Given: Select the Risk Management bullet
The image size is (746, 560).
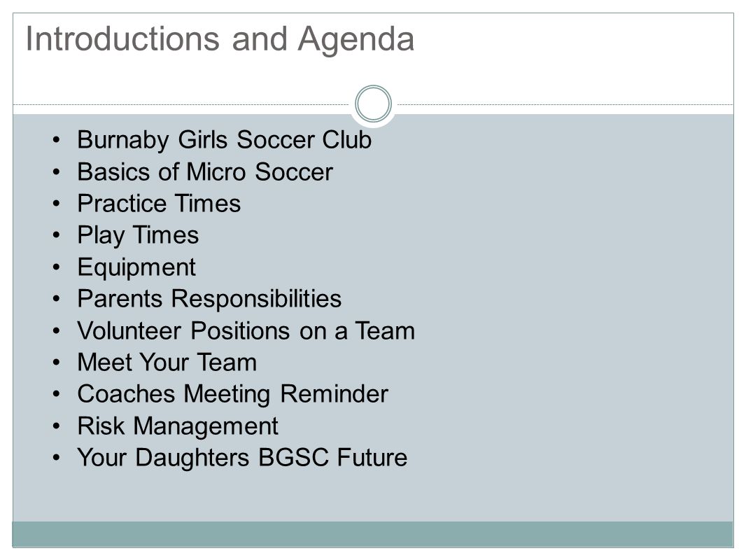Looking at the screenshot, I should click(x=178, y=426).
